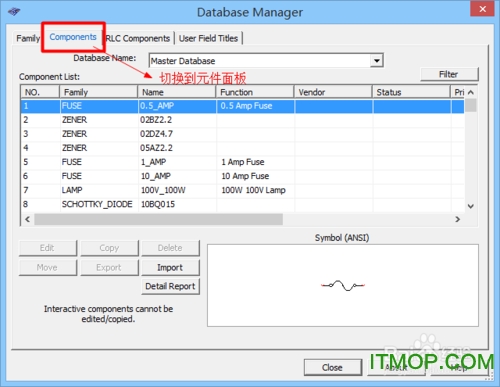Click the Database Manager title bar icon
Viewport: 500px width, 387px height.
pyautogui.click(x=14, y=12)
